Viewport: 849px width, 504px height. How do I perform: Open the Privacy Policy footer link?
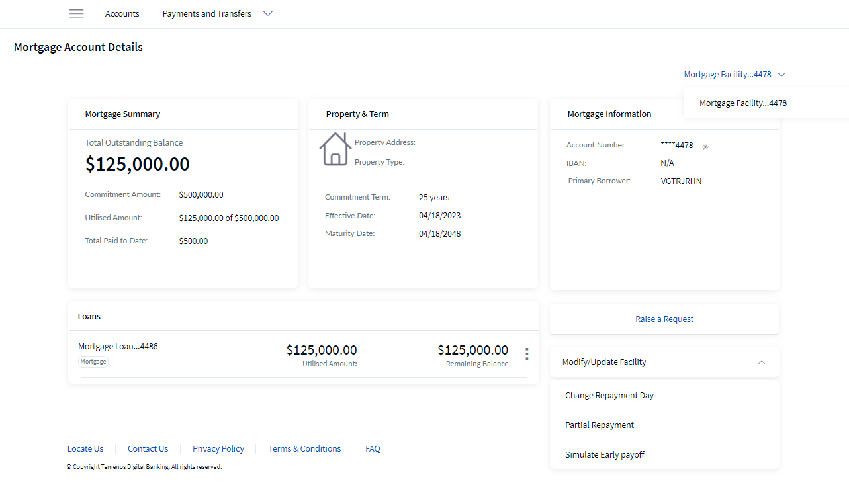pyautogui.click(x=218, y=448)
